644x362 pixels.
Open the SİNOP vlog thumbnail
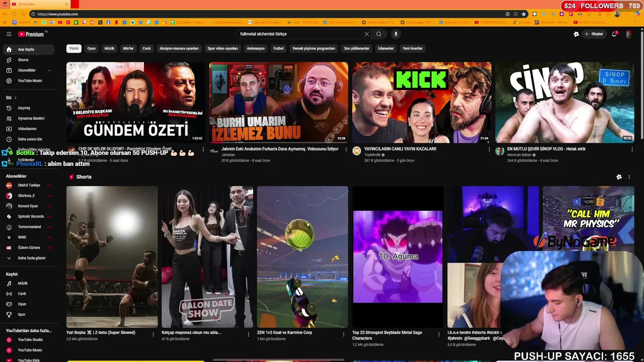565,102
